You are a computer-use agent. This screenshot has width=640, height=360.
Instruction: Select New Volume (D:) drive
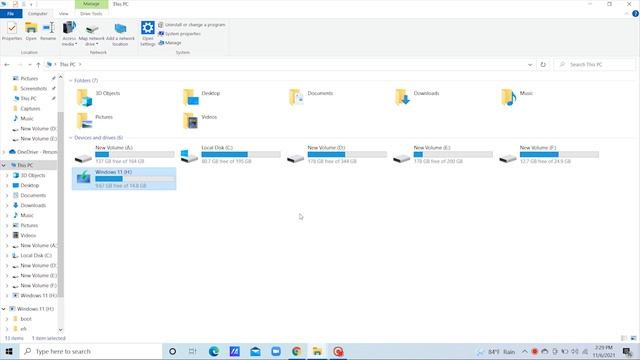336,154
